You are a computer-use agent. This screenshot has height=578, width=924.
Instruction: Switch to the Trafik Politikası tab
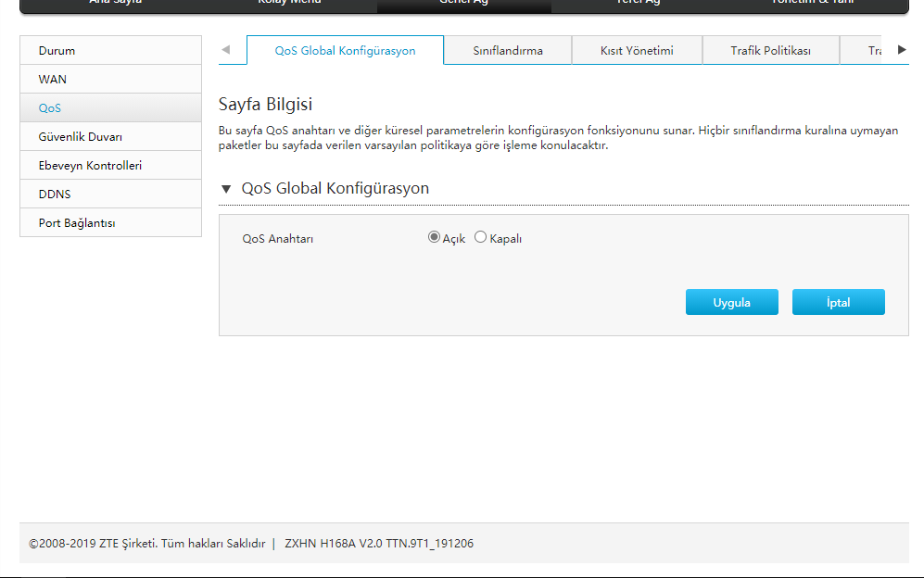tap(770, 51)
